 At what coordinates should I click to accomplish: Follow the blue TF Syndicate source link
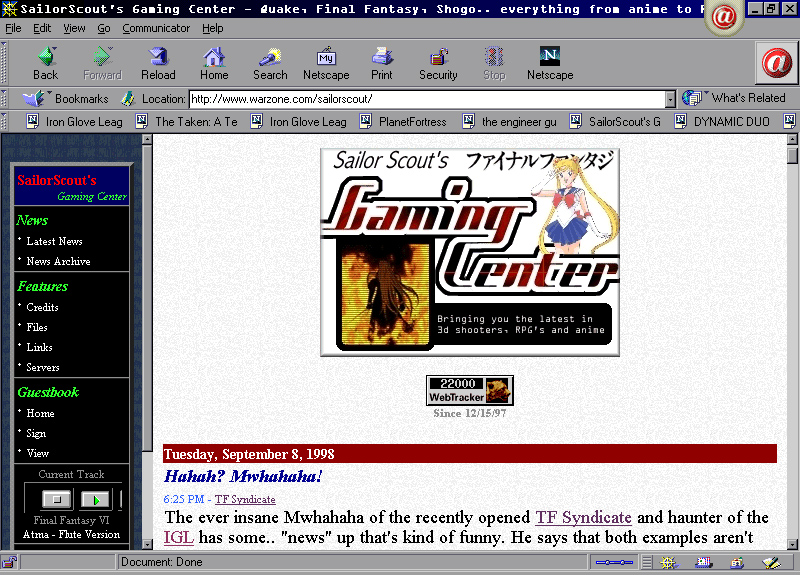pyautogui.click(x=245, y=499)
